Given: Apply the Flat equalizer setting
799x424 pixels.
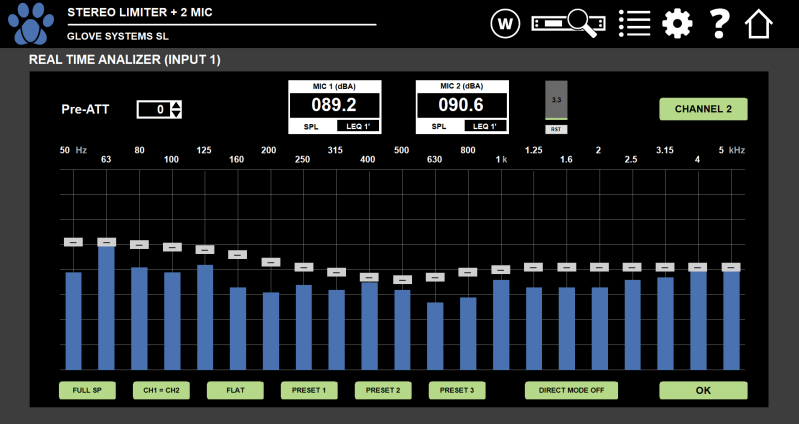Looking at the screenshot, I should point(238,390).
